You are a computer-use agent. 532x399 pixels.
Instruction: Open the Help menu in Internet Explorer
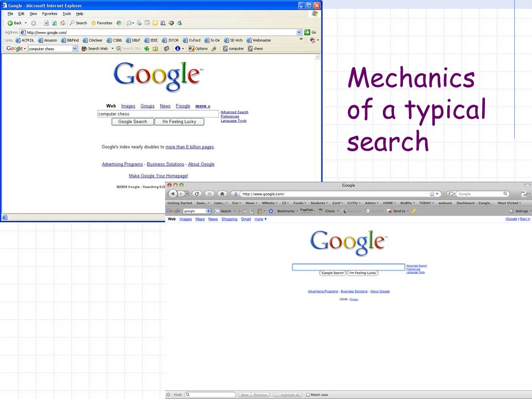click(x=79, y=13)
